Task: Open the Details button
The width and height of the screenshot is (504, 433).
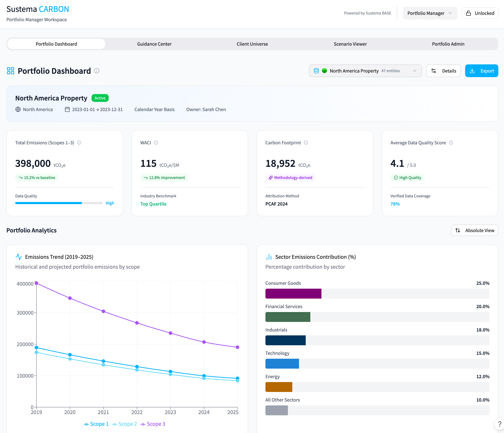Action: 443,71
